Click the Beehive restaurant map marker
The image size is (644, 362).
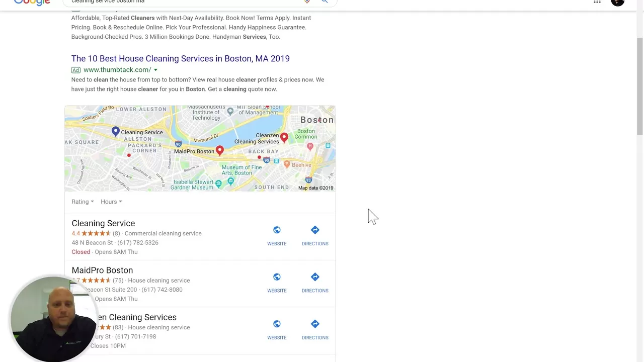pos(287,164)
